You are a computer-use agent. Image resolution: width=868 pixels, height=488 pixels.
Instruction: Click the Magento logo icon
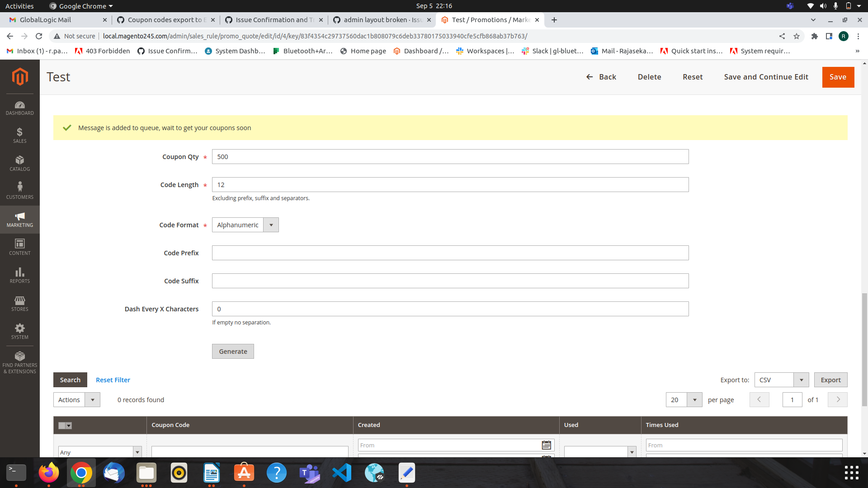pyautogui.click(x=20, y=76)
